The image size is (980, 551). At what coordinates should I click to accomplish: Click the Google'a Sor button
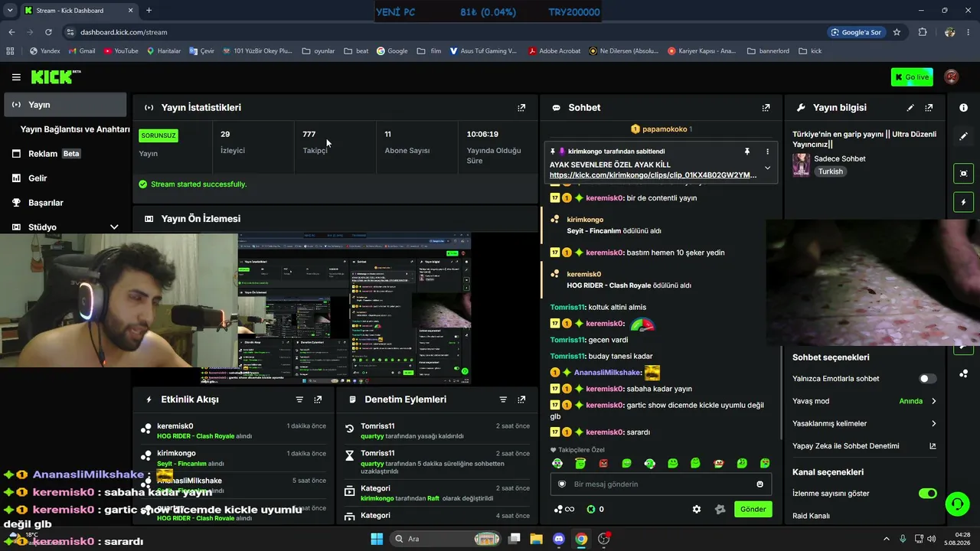(856, 32)
